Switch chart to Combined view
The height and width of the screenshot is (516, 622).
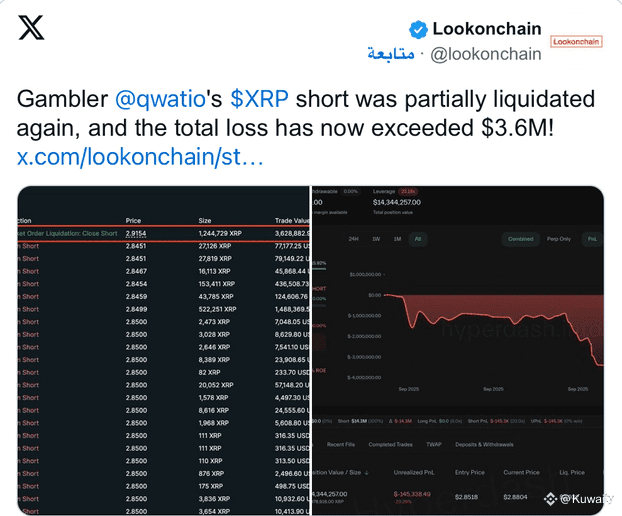pyautogui.click(x=521, y=239)
